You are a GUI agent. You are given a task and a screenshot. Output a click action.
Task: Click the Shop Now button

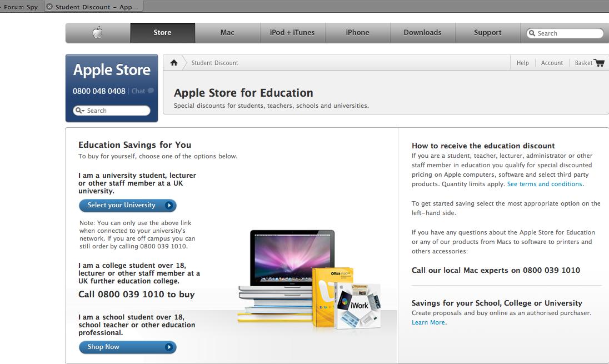tap(127, 347)
